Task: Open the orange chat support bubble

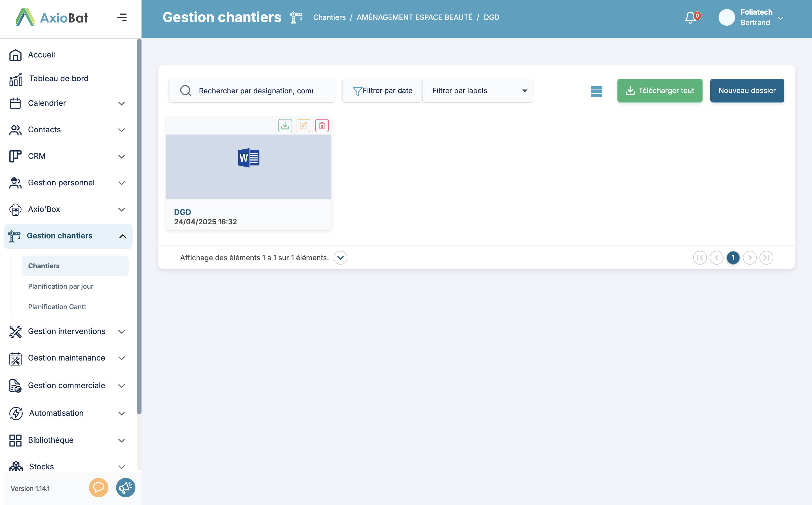Action: 98,487
